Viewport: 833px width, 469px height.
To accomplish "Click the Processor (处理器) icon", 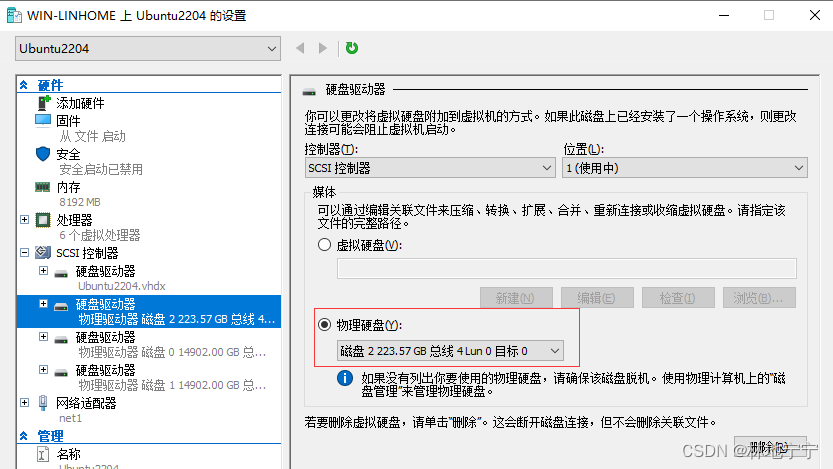I will pos(43,219).
